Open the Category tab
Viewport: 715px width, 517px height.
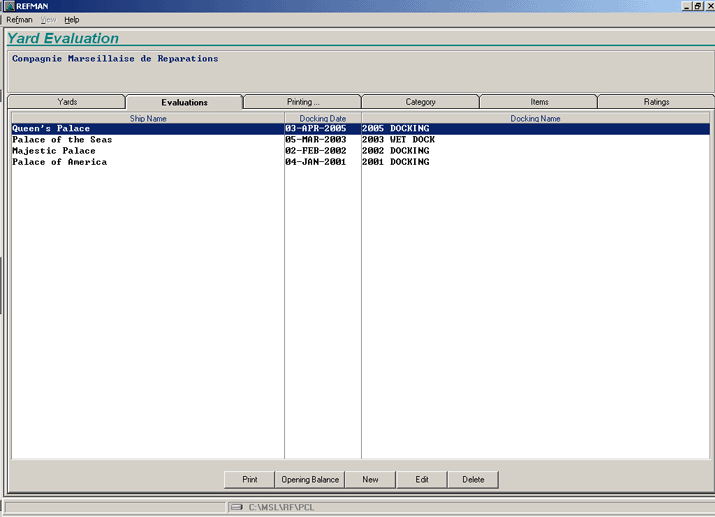(x=420, y=102)
